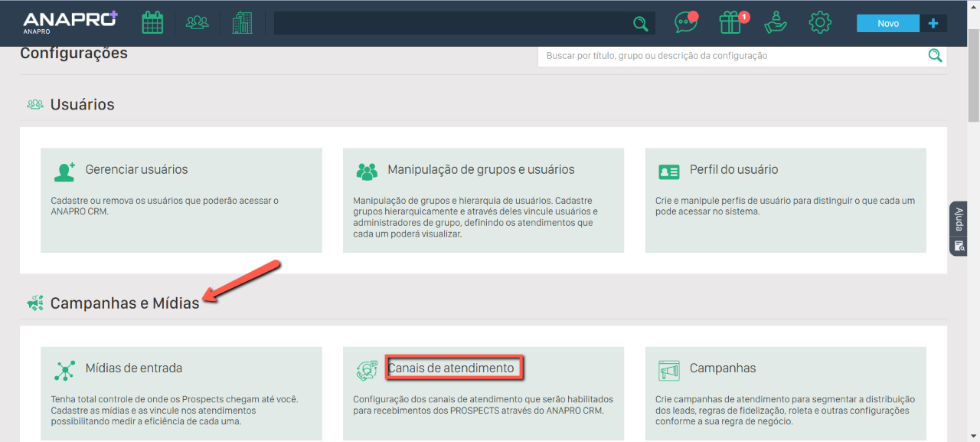The width and height of the screenshot is (980, 442).
Task: Open Manipulação de grupos e usuários
Action: 483,200
